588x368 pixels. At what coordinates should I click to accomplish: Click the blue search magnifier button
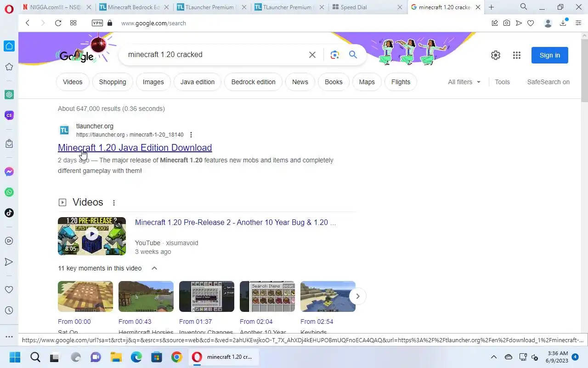[353, 55]
